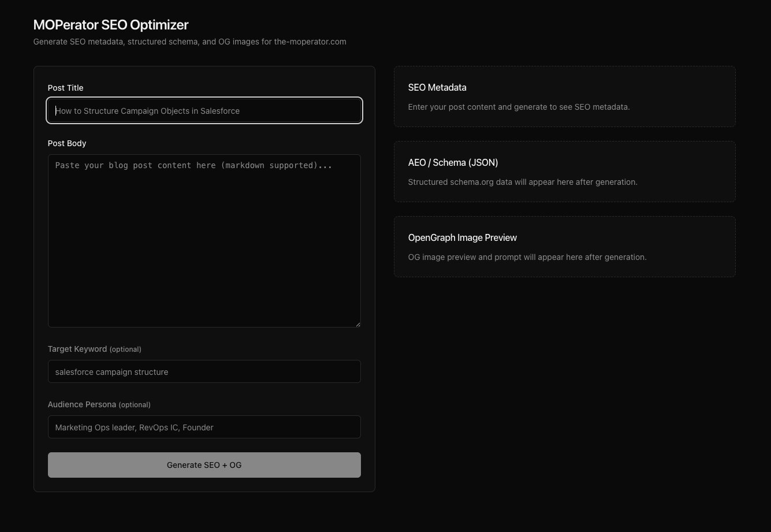
Task: Click the SEO Metadata instruction text
Action: (x=519, y=107)
